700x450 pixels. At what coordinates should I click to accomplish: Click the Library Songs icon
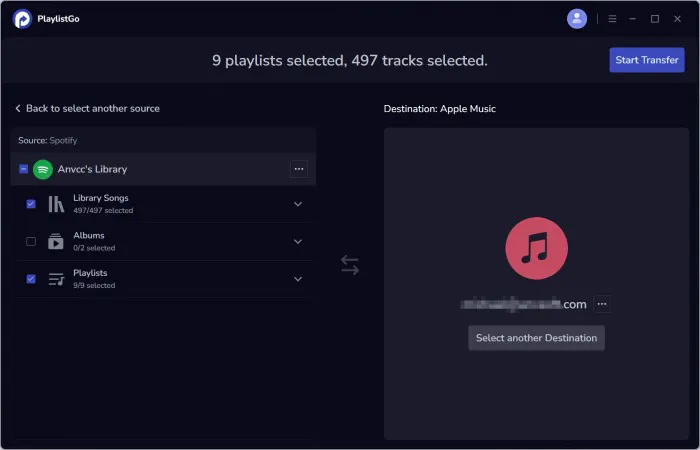tap(56, 204)
